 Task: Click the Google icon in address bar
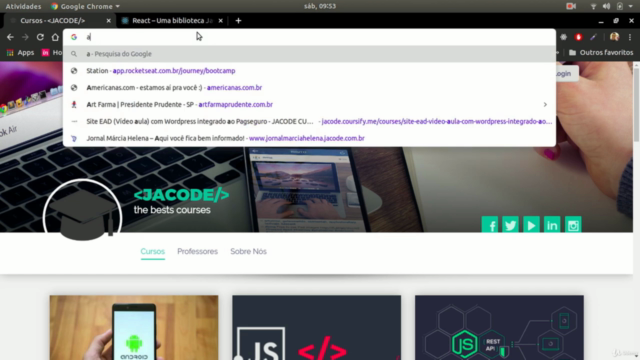point(74,37)
